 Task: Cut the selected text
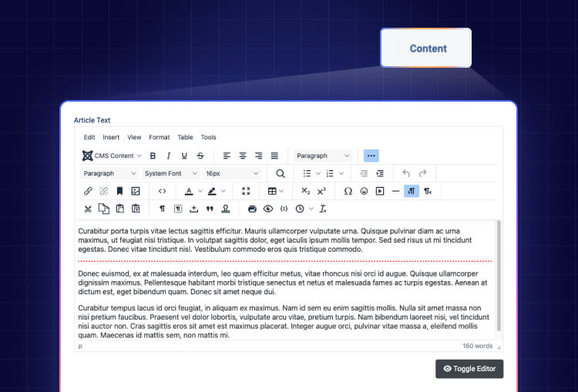pyautogui.click(x=88, y=209)
